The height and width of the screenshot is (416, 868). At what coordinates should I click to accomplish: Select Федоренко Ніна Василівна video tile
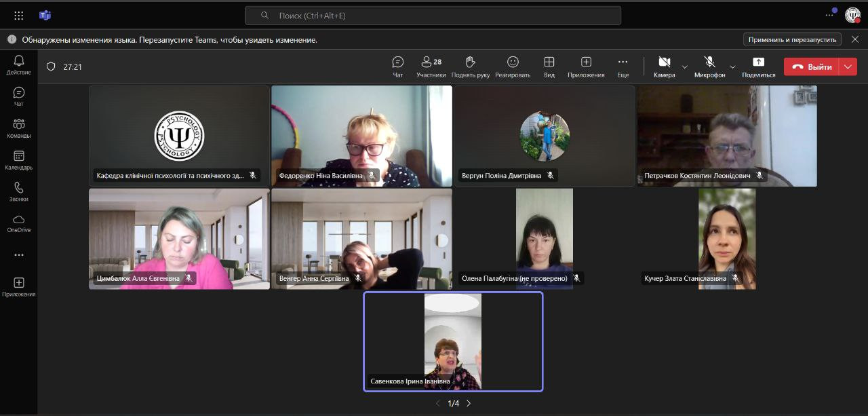click(x=361, y=136)
